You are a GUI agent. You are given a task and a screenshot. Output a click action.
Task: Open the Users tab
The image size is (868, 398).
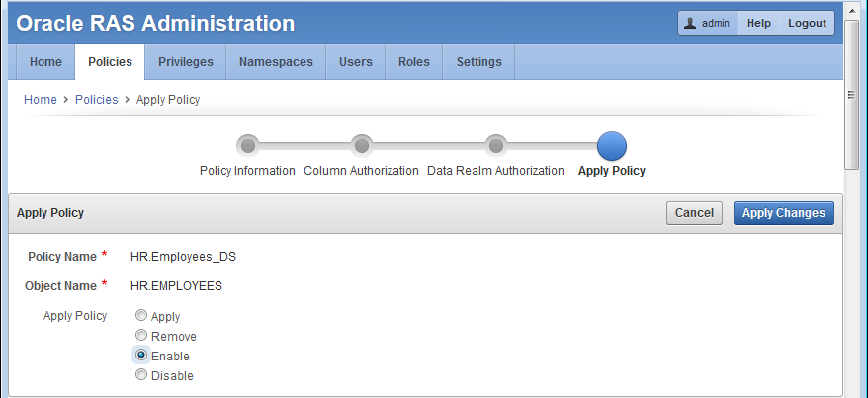[x=356, y=62]
